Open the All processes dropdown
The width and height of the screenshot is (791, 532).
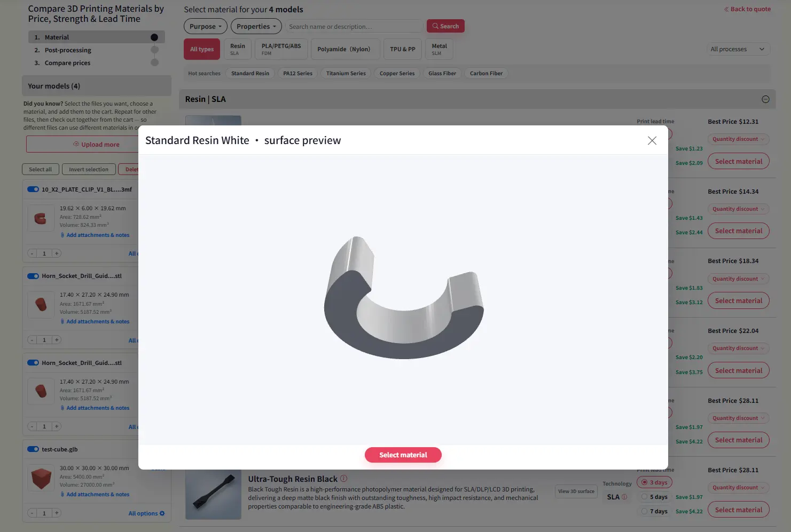pos(738,49)
